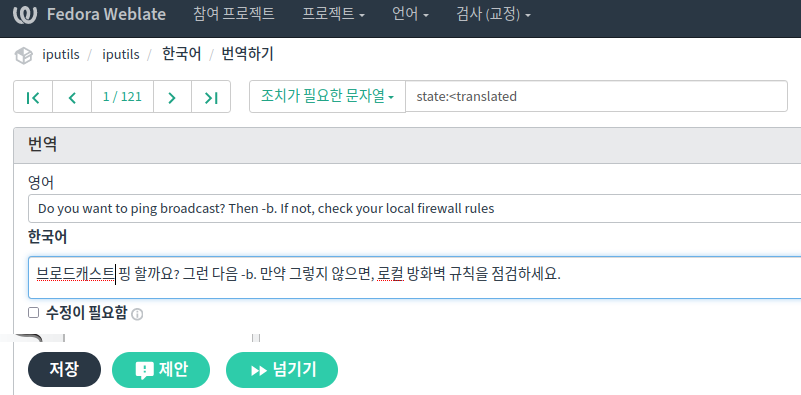Open the 한국어 breadcrumb link
The width and height of the screenshot is (801, 395).
pos(181,54)
